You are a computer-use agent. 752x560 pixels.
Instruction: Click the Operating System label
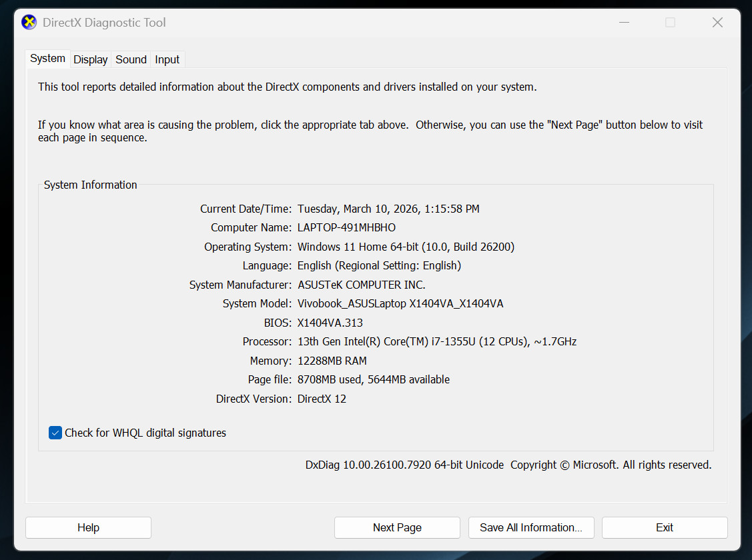point(248,247)
